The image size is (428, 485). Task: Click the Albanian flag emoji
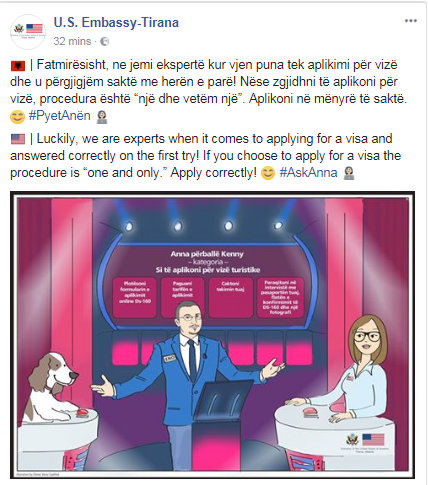18,66
